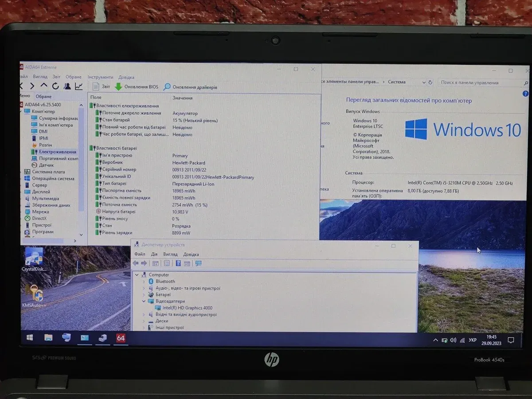Expand the Bluetooth device category
The height and width of the screenshot is (399, 532).
[144, 282]
